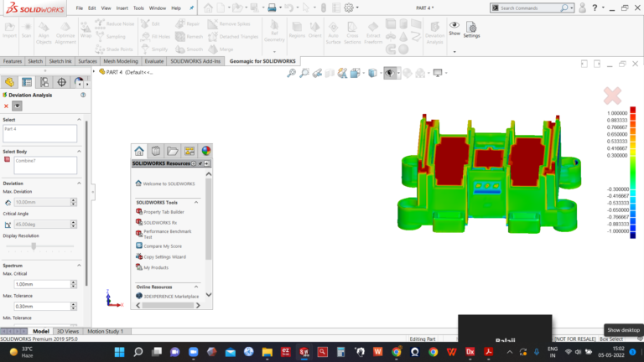The image size is (644, 362).
Task: Click the Display Style cube icon
Action: 372,73
